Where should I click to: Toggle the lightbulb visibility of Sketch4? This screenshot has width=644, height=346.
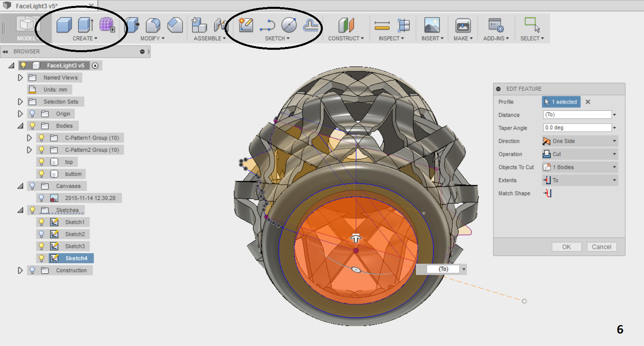tap(41, 258)
